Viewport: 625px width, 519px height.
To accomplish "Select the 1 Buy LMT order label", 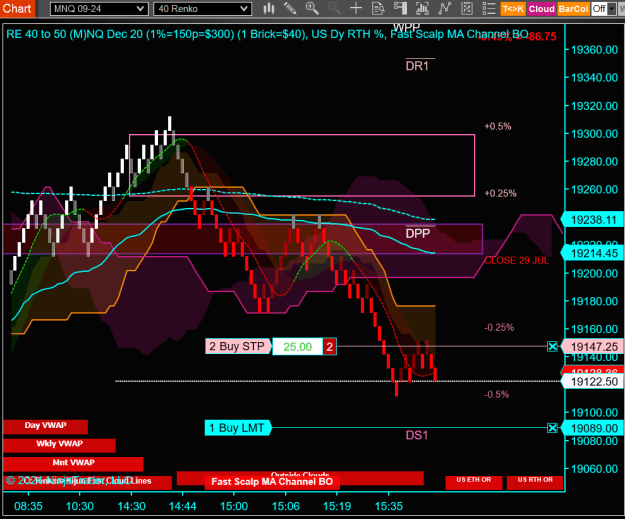I will coord(238,428).
